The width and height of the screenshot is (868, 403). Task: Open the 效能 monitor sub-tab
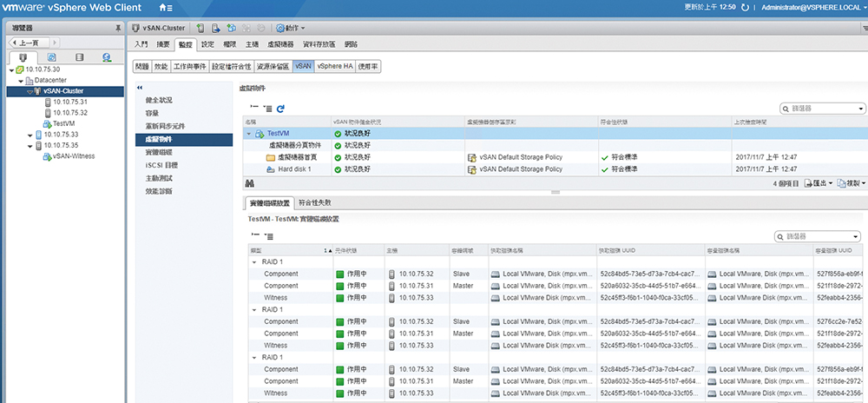point(161,66)
